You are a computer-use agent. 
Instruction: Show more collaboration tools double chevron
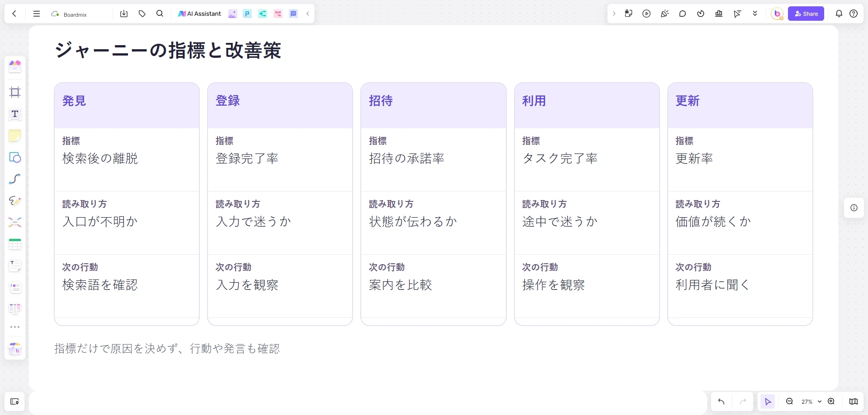click(x=755, y=14)
